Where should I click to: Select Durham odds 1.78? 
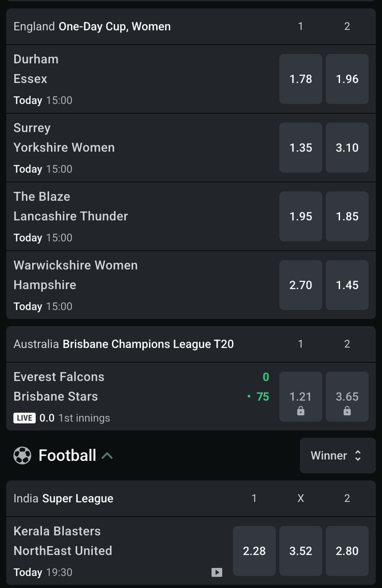(300, 79)
